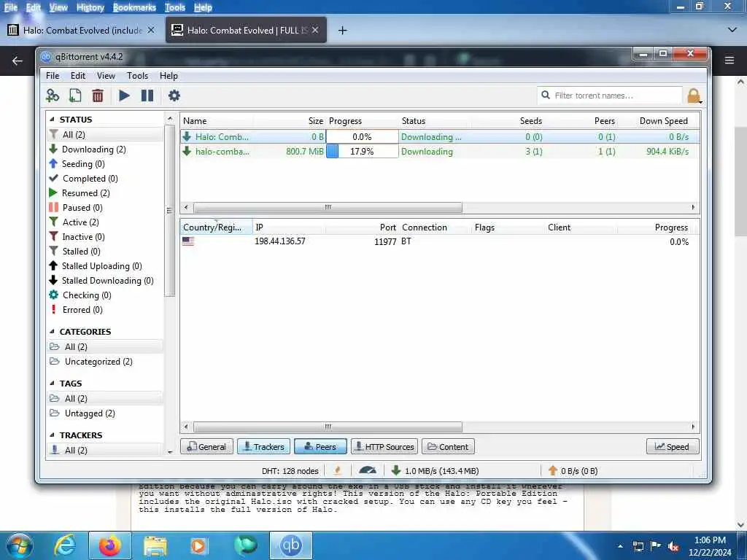The height and width of the screenshot is (560, 747).
Task: Click the Pause toolbar icon
Action: [x=147, y=96]
